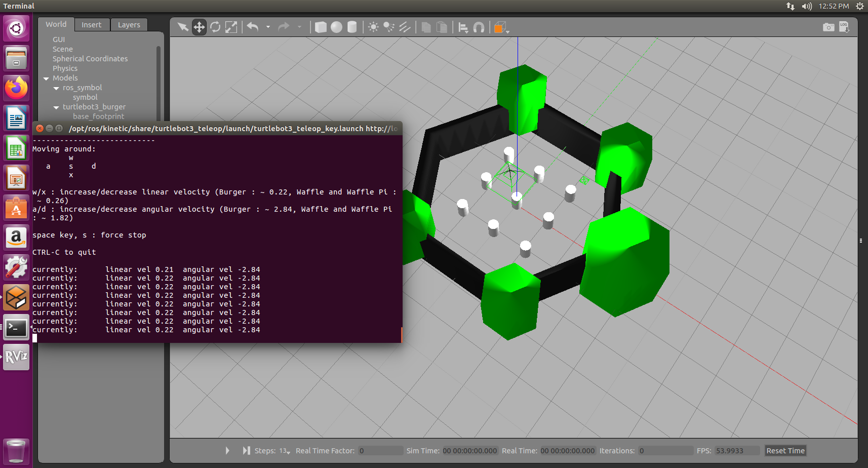Screen dimensions: 868x468
Task: Place a directional light in the scene
Action: [x=405, y=27]
